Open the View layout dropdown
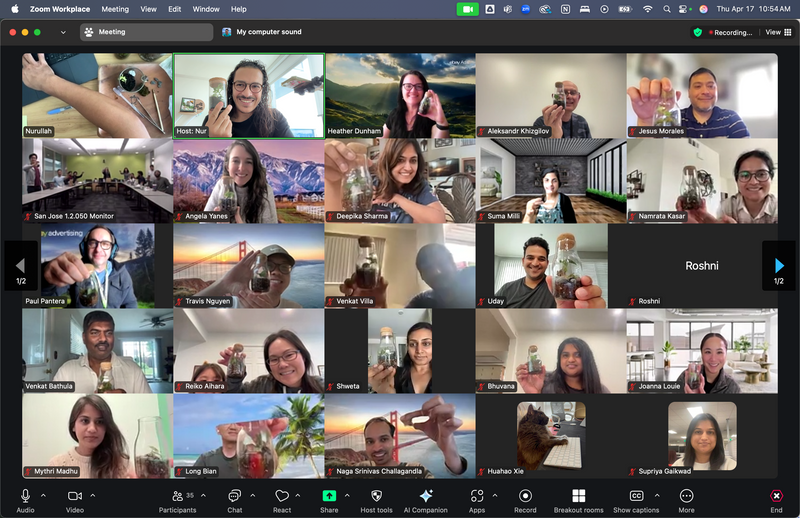800x518 pixels. pyautogui.click(x=778, y=32)
